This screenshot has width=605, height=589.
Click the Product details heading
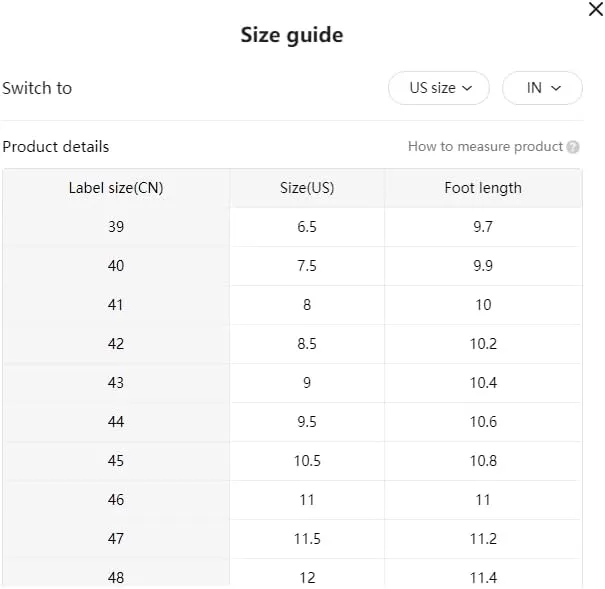click(x=56, y=147)
